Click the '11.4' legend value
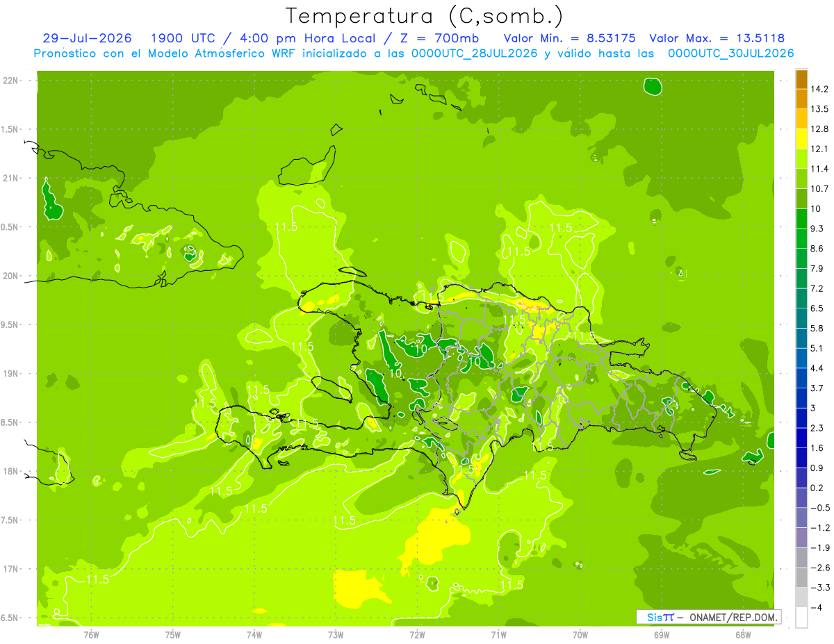Image resolution: width=834 pixels, height=644 pixels. pos(819,169)
